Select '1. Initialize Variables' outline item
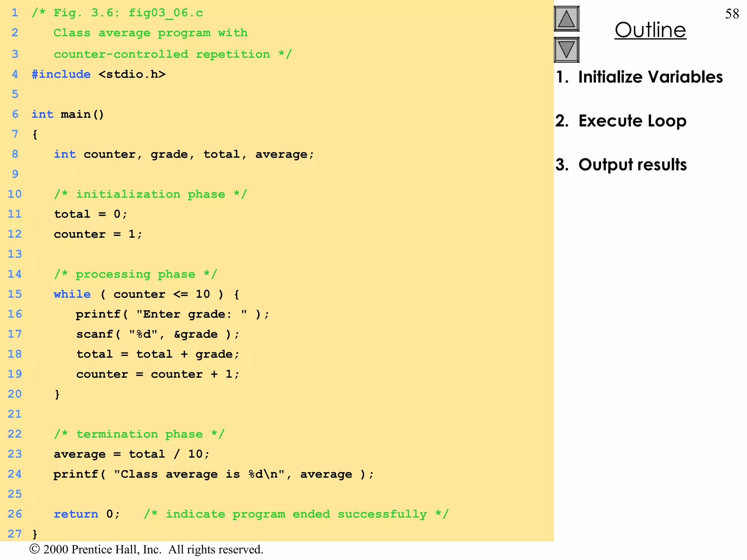 pos(639,77)
